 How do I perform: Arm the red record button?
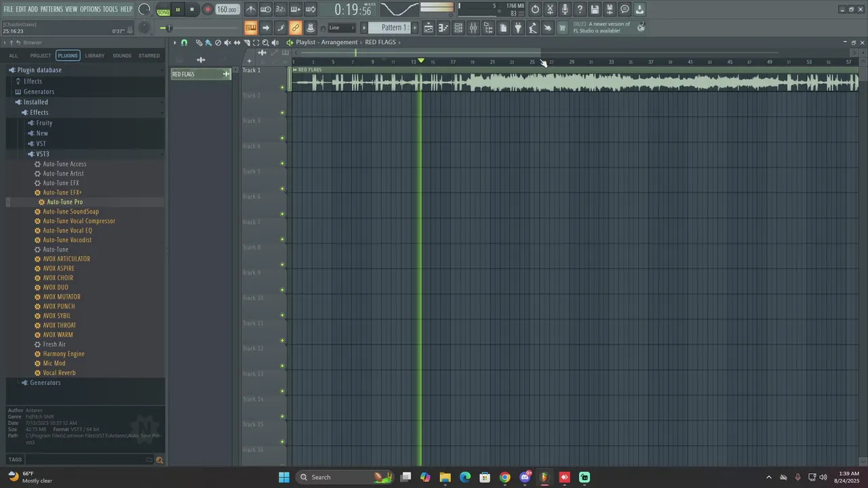(208, 9)
